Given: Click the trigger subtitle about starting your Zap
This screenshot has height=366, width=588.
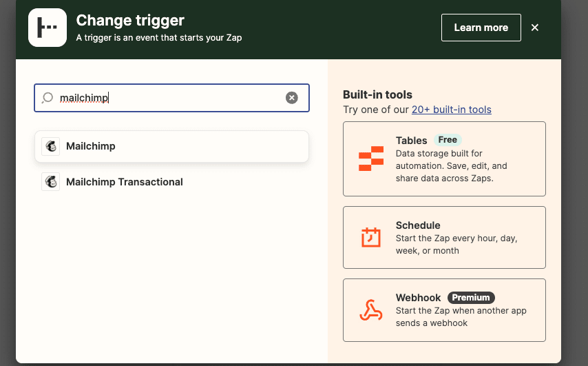Looking at the screenshot, I should (x=159, y=37).
